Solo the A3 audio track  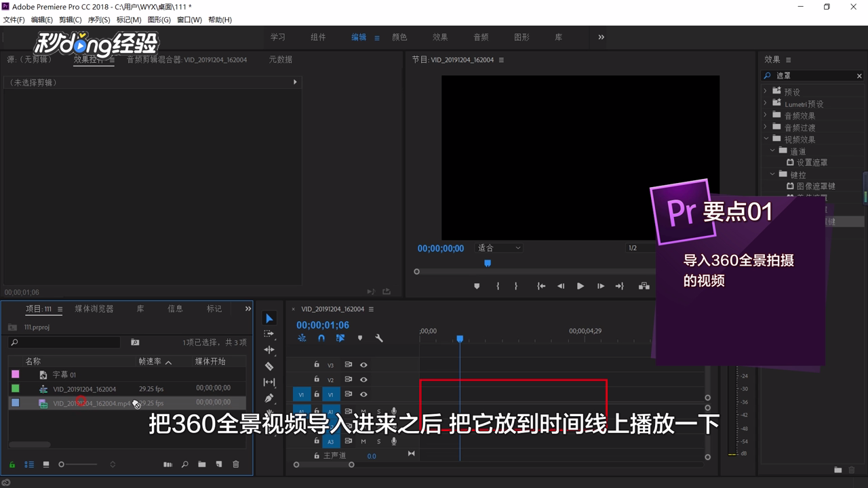click(378, 441)
